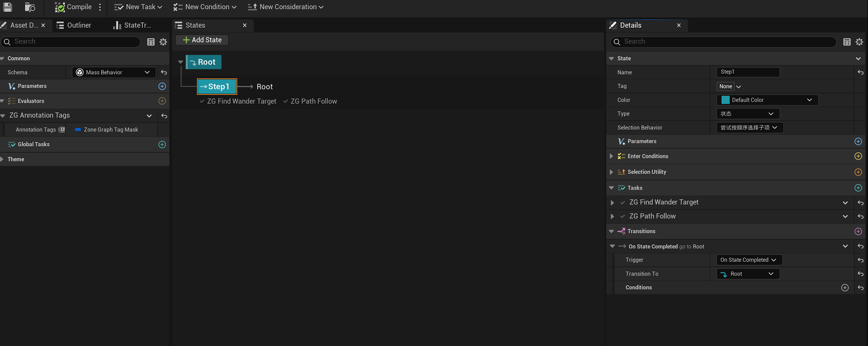Toggle ZG Path Follow check in States view
This screenshot has width=868, height=346.
coord(286,101)
